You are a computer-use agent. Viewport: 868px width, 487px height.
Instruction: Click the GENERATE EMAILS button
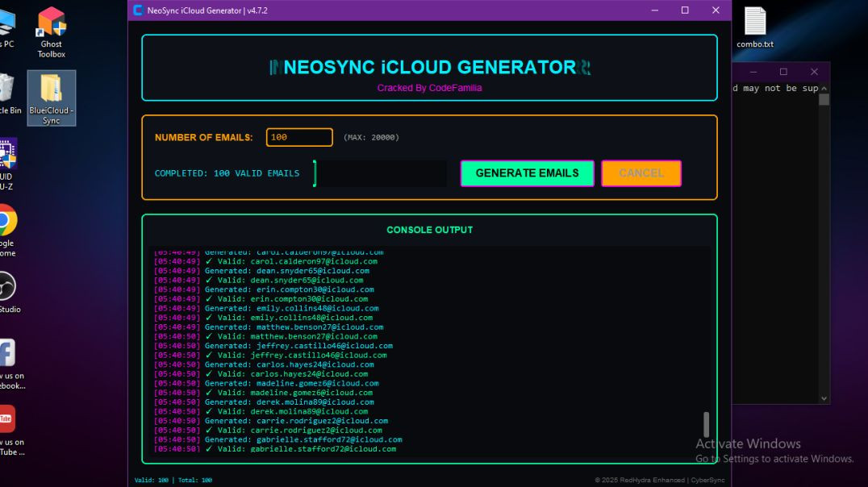coord(527,173)
